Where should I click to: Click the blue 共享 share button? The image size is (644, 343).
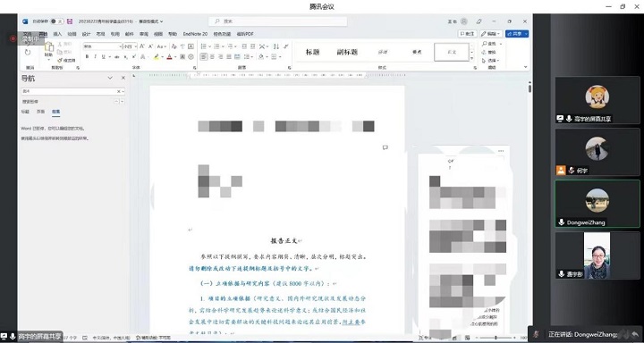tap(517, 34)
